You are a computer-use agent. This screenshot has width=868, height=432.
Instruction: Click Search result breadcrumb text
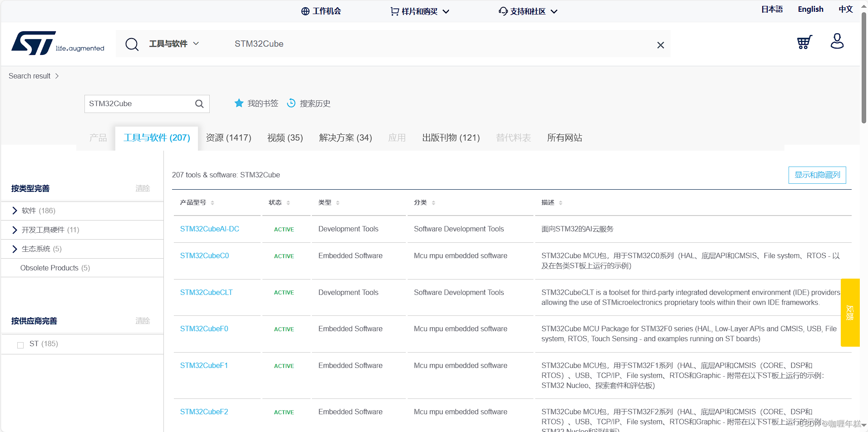[30, 76]
